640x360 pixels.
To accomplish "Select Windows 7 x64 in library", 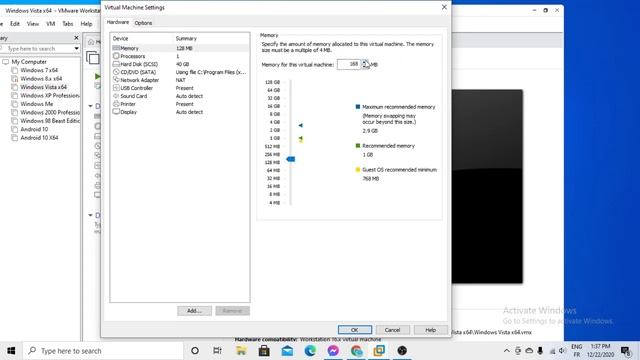I will (x=39, y=70).
